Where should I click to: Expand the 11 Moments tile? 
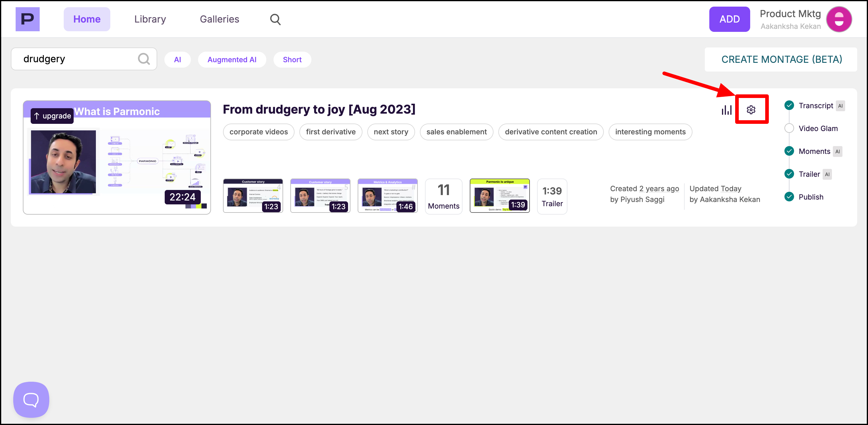[x=443, y=197]
